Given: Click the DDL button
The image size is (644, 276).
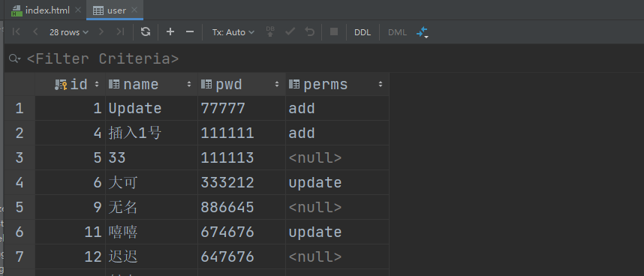Looking at the screenshot, I should [x=363, y=32].
